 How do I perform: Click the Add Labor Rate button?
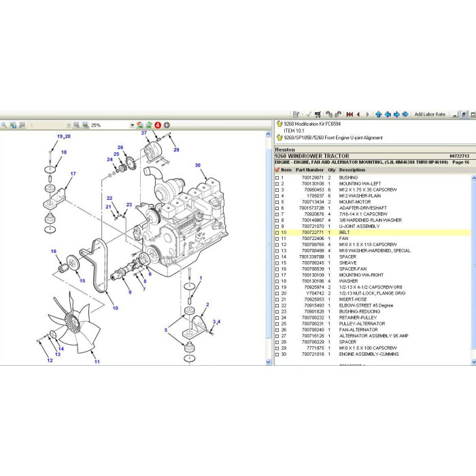(x=430, y=114)
